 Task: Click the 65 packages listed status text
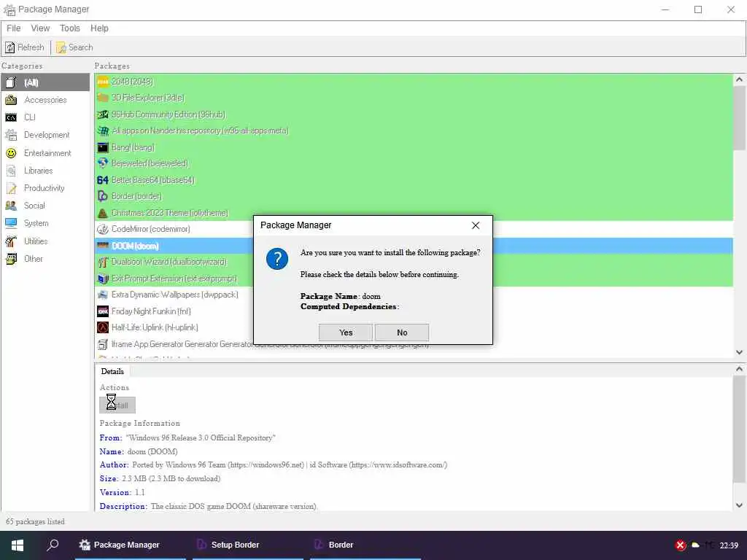[35, 521]
